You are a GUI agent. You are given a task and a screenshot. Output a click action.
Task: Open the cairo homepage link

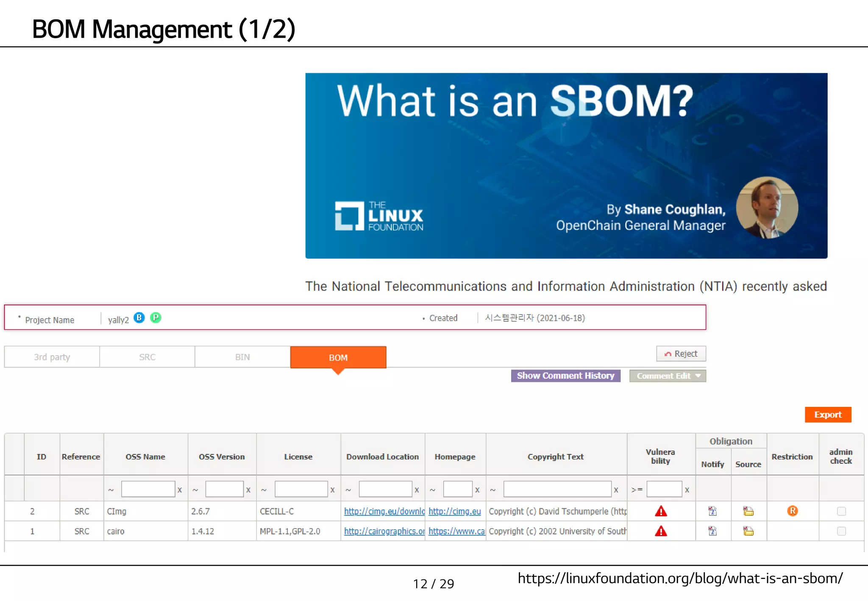pos(456,531)
